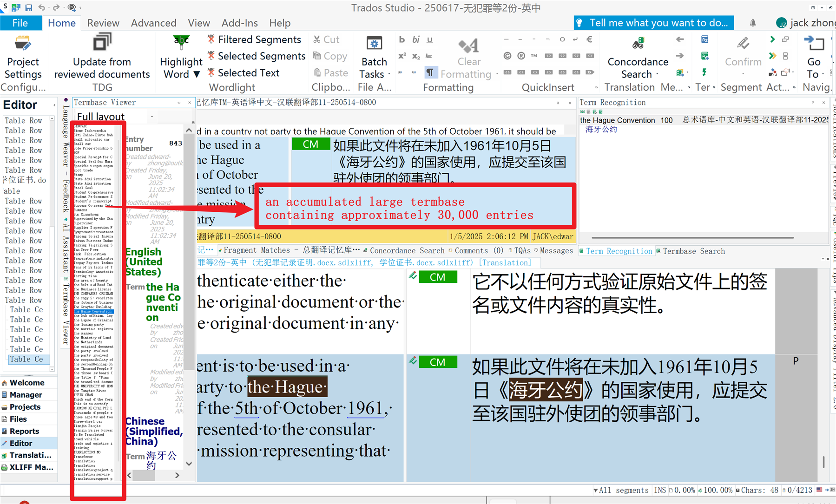Open the Help ribbon tab

[x=280, y=23]
